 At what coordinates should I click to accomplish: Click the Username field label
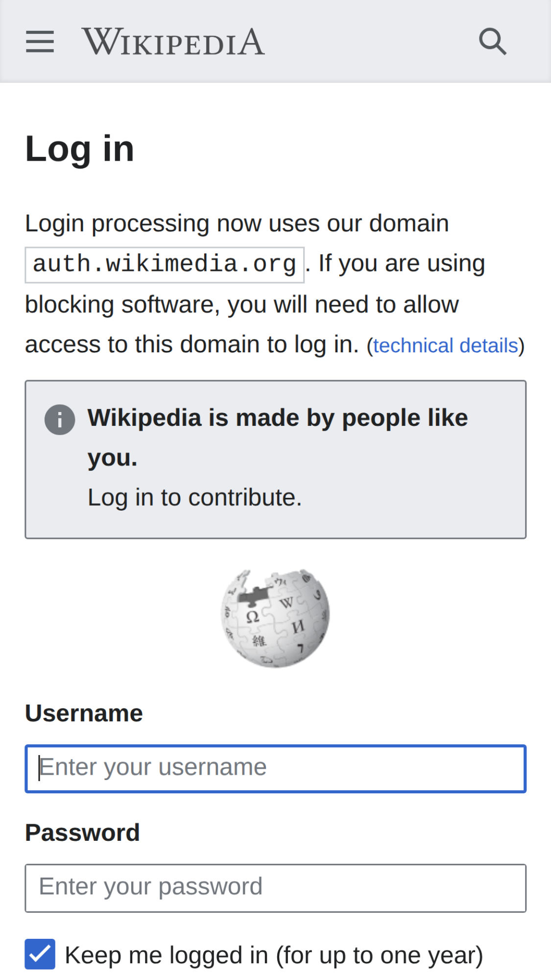(84, 713)
